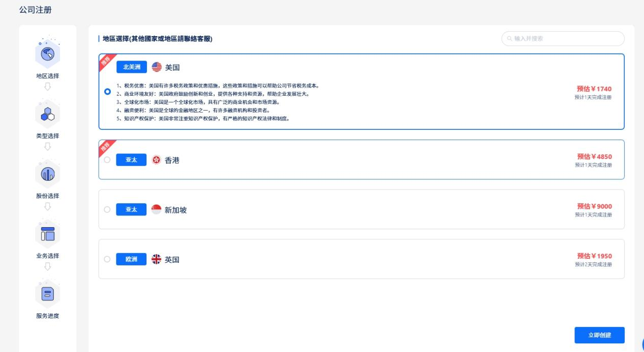Click the United Kingdom flag icon
Viewport: 644px width, 352px height.
coord(156,259)
